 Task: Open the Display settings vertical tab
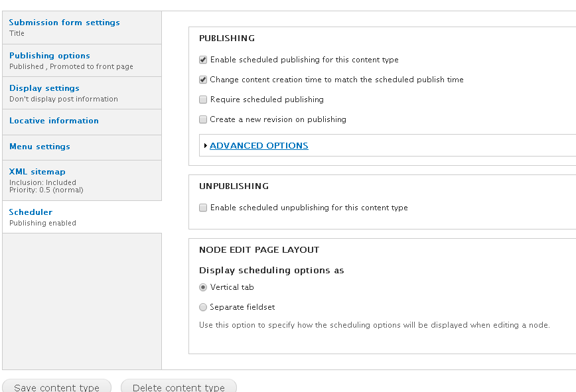tap(82, 93)
